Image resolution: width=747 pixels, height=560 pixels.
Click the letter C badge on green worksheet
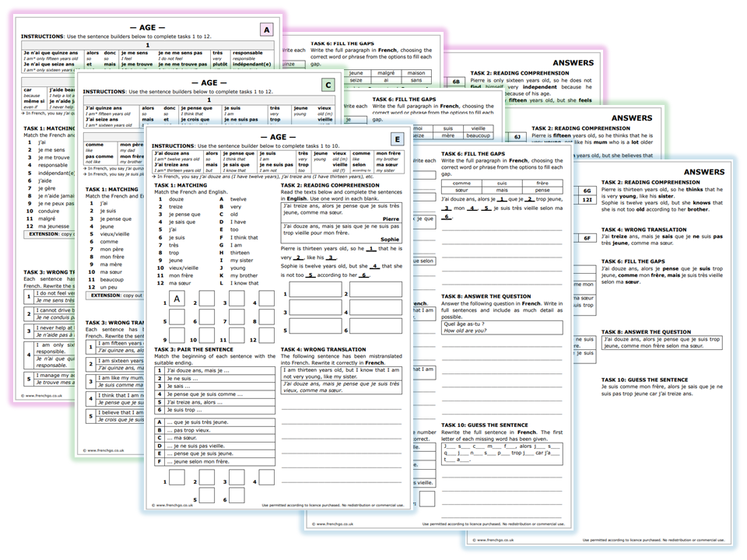[328, 85]
